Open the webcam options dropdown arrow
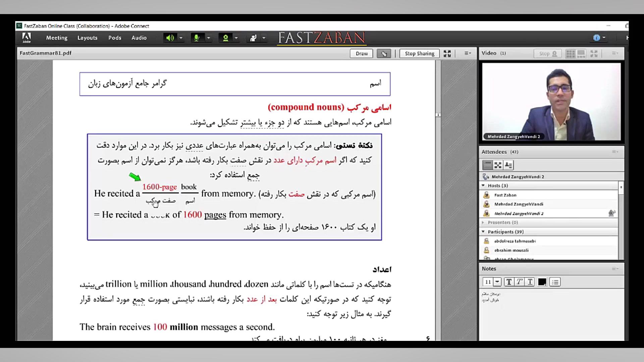The height and width of the screenshot is (362, 644). [236, 38]
